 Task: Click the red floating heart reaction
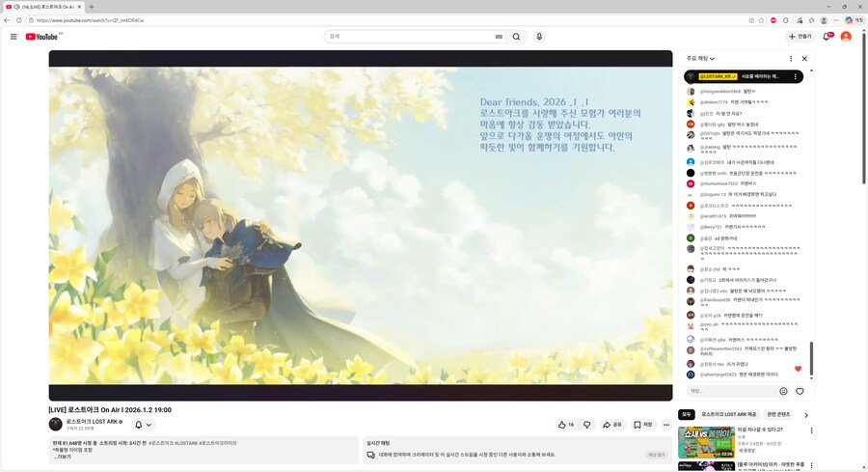click(x=798, y=369)
